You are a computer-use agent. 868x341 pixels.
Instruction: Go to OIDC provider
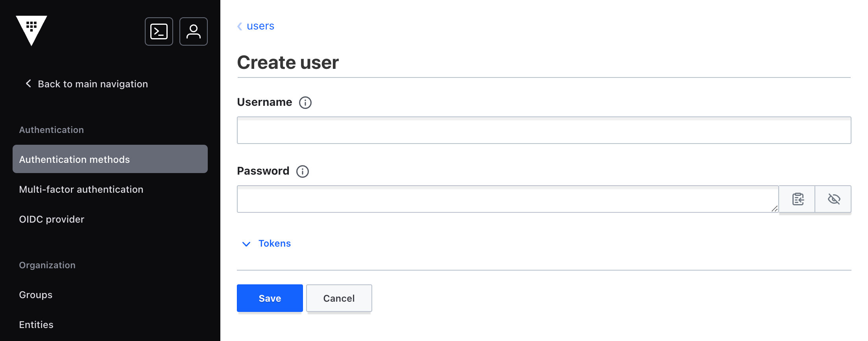tap(52, 219)
